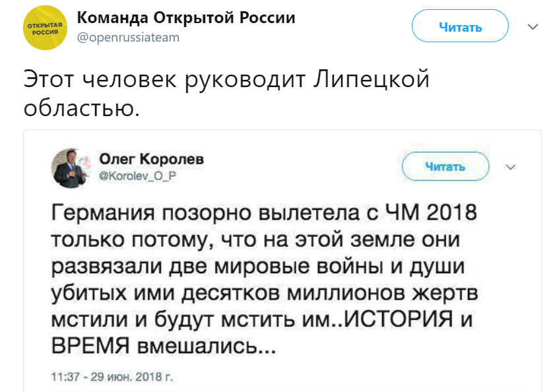Expand the quoted tweet options chevron
The height and width of the screenshot is (392, 545).
(510, 167)
